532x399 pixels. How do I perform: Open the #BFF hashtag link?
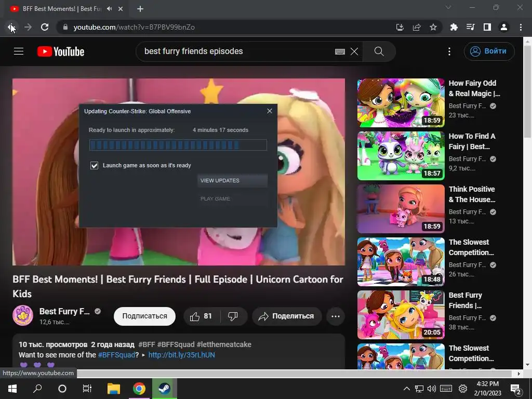click(x=147, y=344)
